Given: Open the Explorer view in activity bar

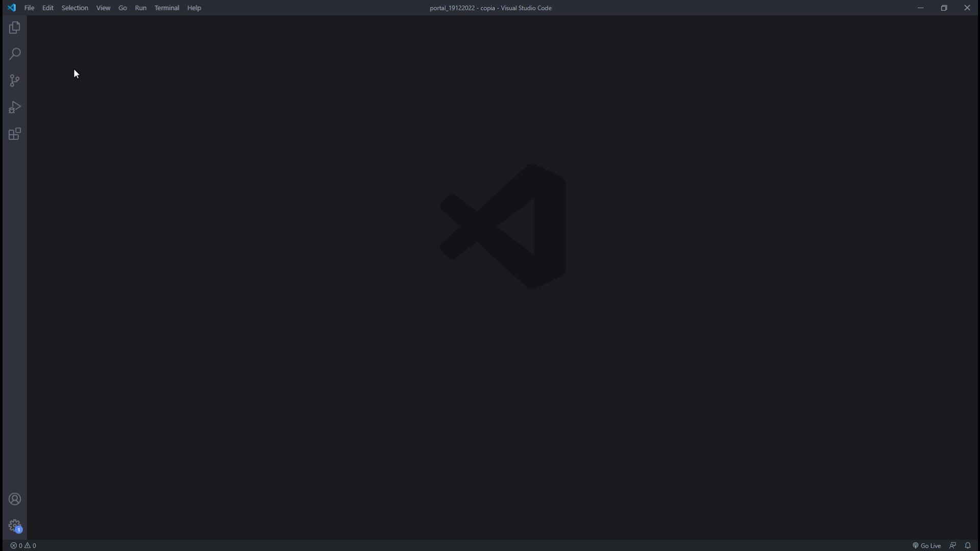Looking at the screenshot, I should (x=15, y=28).
